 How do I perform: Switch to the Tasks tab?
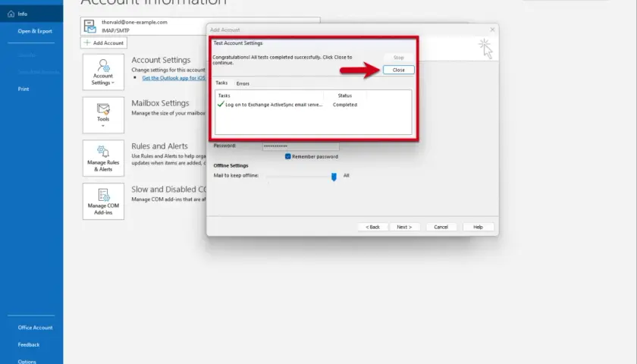221,83
